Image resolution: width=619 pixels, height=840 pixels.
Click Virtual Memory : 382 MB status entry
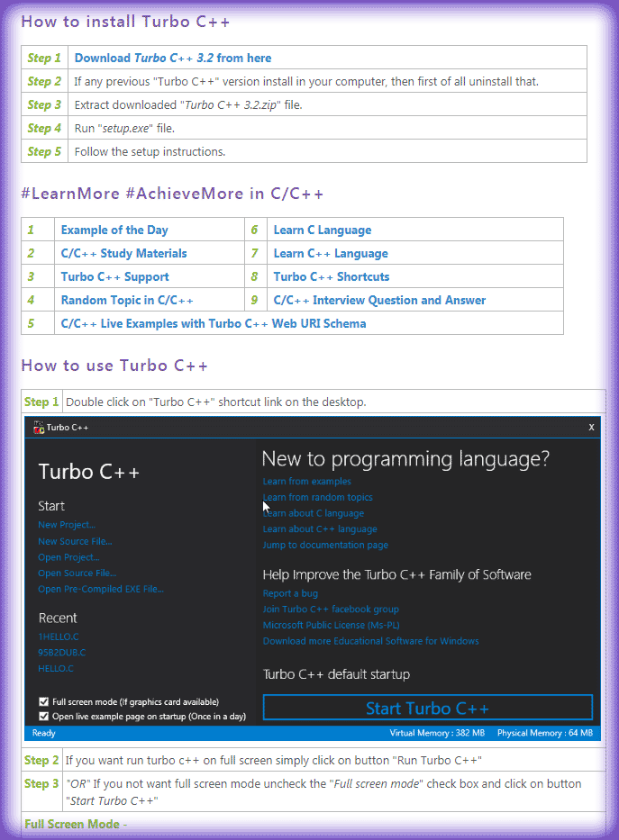pos(437,733)
